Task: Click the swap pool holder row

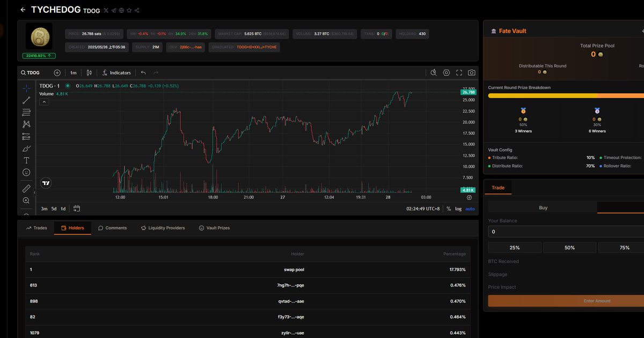Action: point(248,269)
